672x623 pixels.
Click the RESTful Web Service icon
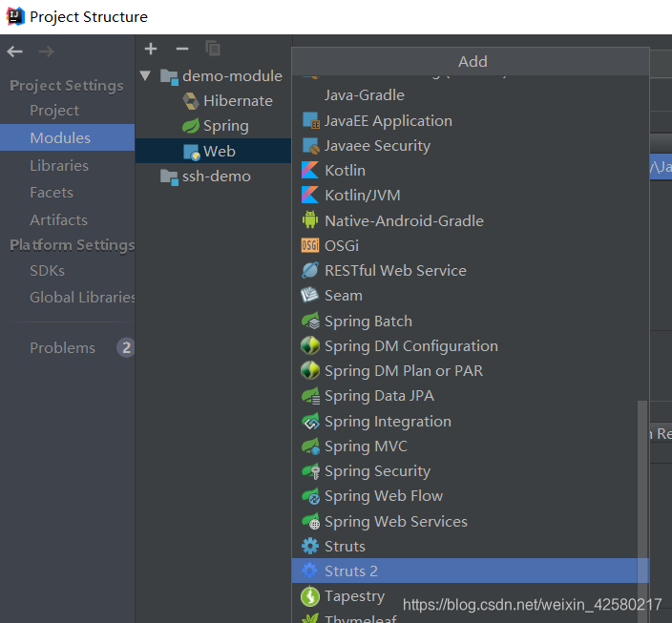[x=310, y=270]
